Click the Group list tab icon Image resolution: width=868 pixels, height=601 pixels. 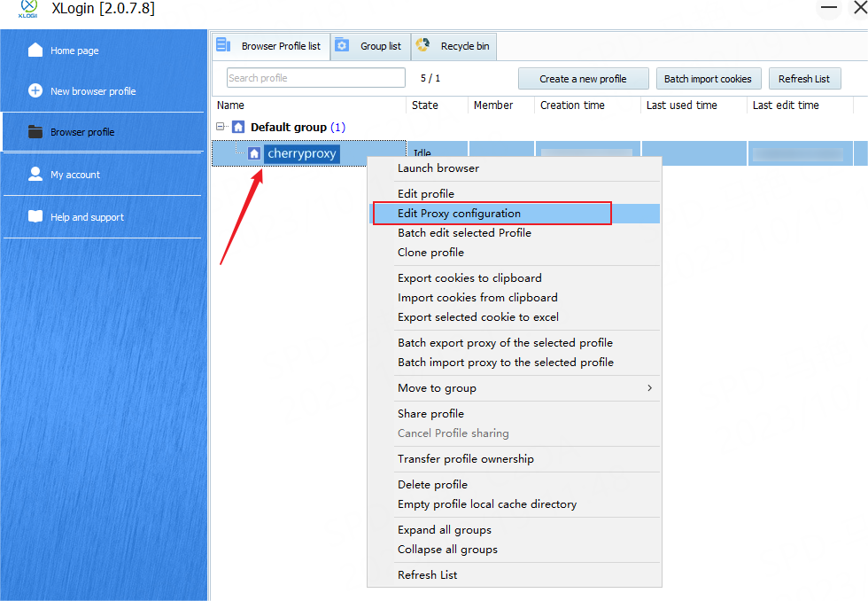click(x=342, y=46)
